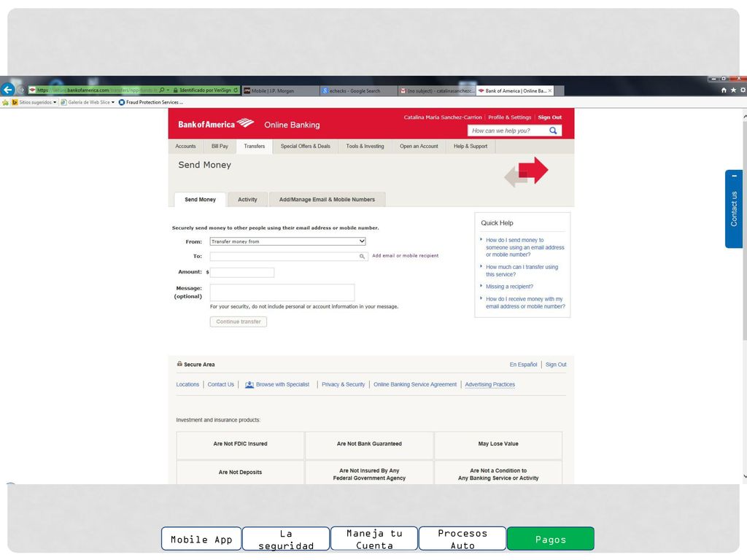Screen dimensions: 747x560
Task: Open the browser tools gear icon
Action: pos(743,90)
